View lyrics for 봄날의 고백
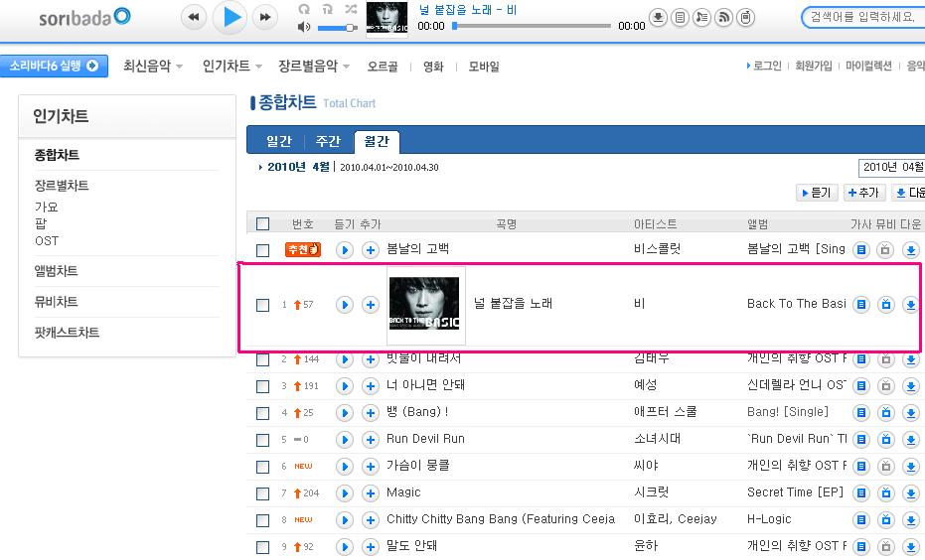Viewport: 925px width, 560px height. (x=861, y=250)
